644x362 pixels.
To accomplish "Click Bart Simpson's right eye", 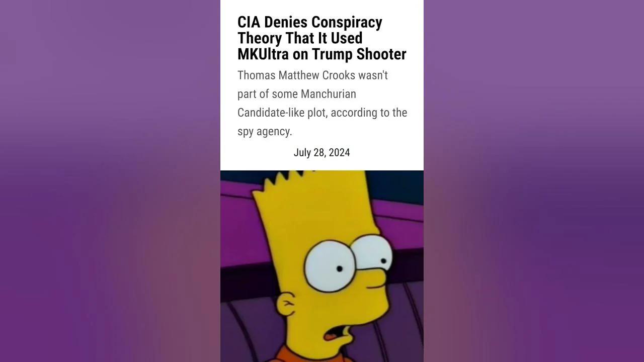I will (x=372, y=258).
